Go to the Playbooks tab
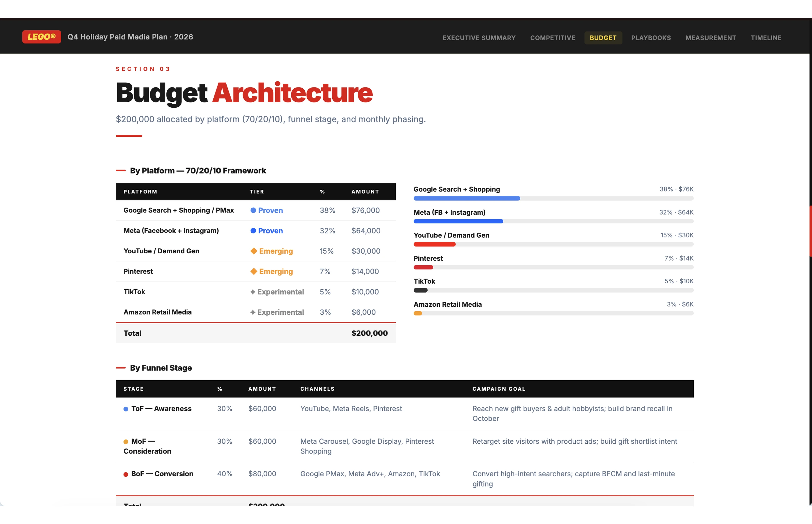Screen dimensions: 812x524 pos(651,38)
